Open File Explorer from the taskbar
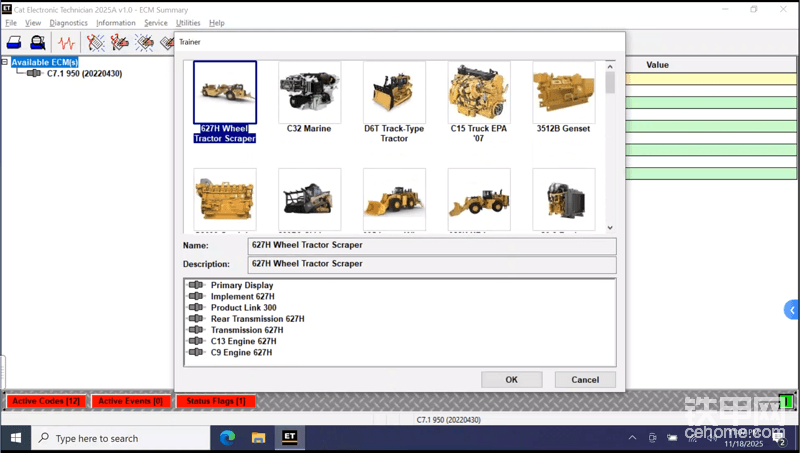The image size is (800, 453). click(258, 438)
